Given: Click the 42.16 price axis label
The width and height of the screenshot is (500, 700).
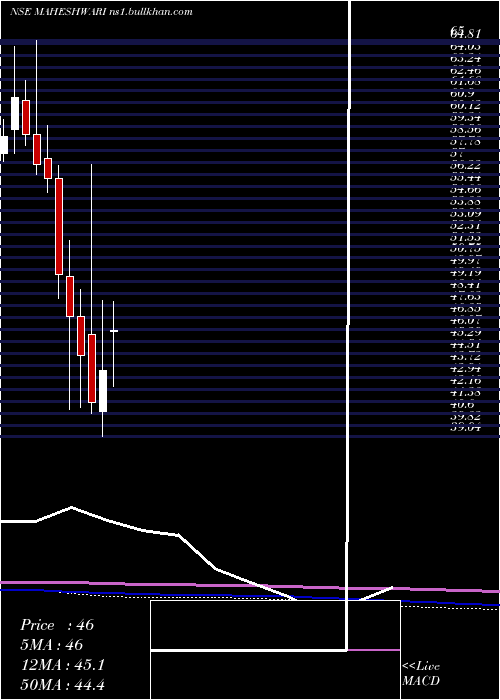Looking at the screenshot, I should point(466,381).
